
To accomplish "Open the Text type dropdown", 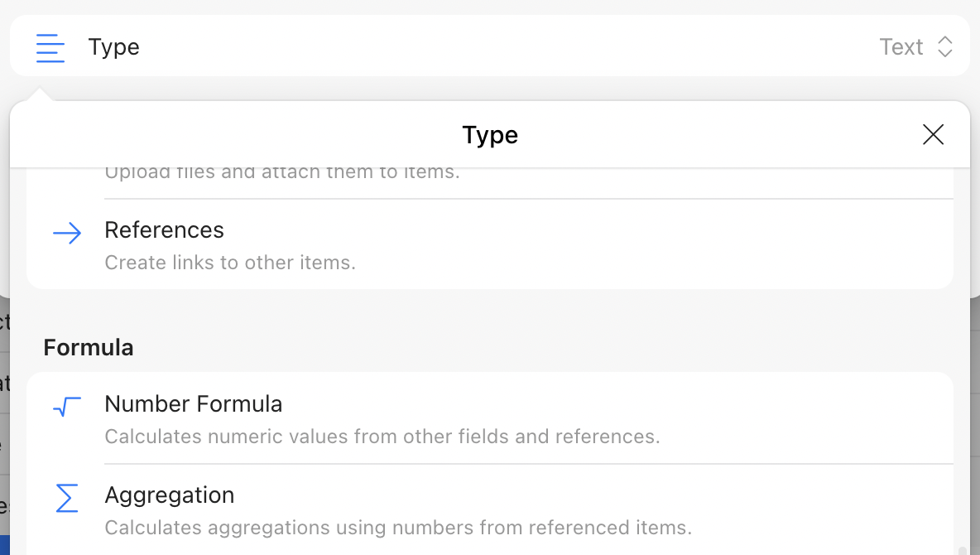I will (901, 47).
